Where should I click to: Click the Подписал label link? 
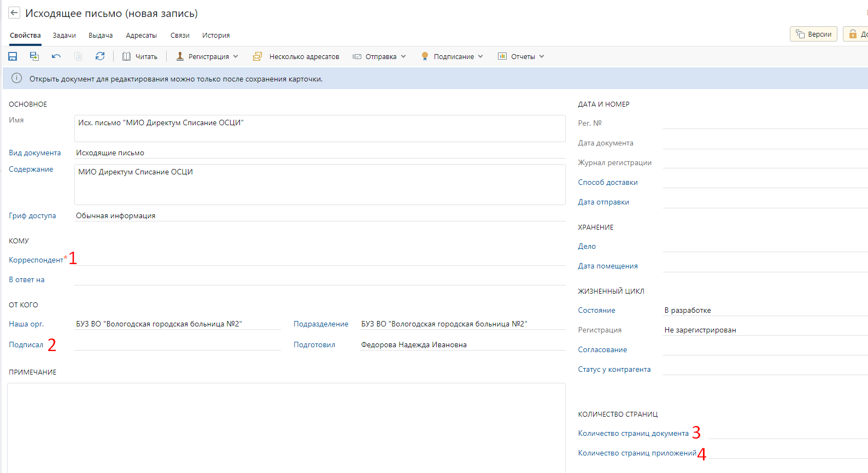(x=26, y=345)
